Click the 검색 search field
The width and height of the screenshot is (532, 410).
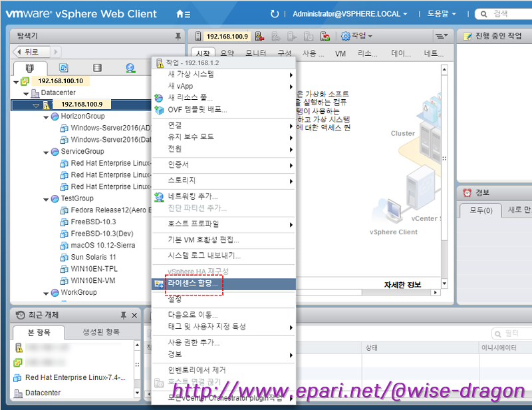503,14
